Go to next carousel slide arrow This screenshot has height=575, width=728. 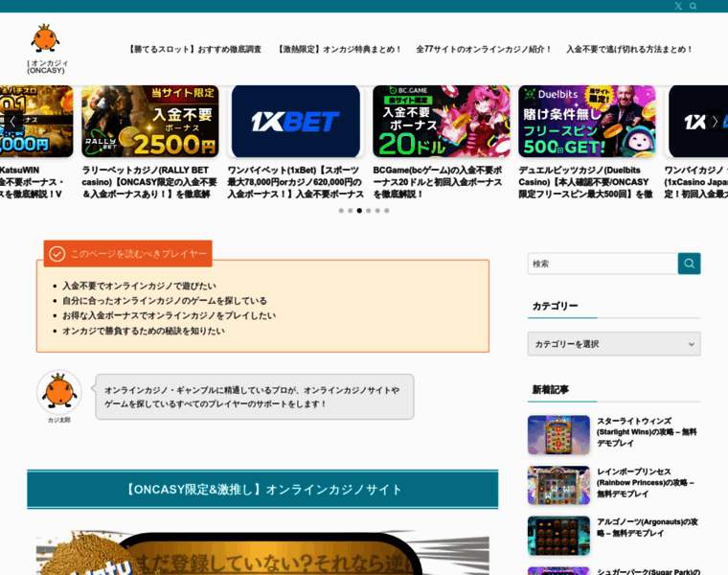pos(715,121)
